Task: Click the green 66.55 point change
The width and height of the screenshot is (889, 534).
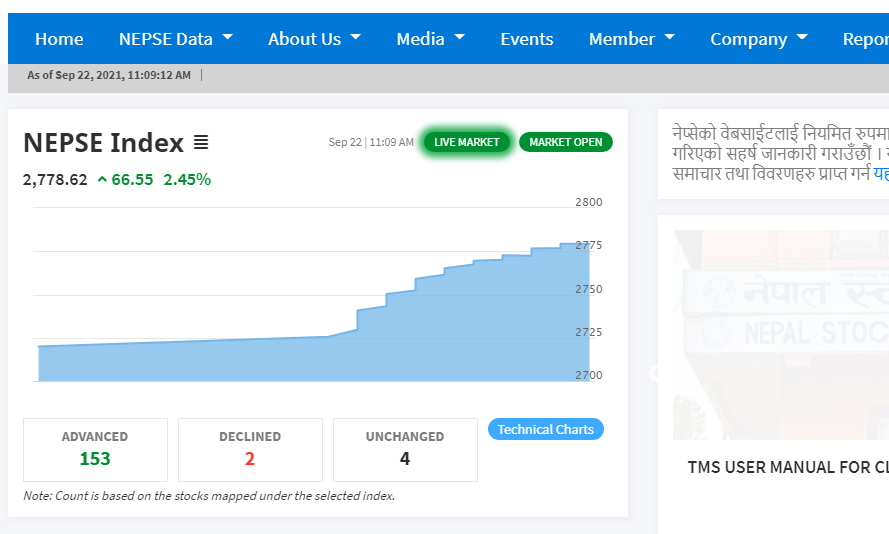Action: [132, 180]
